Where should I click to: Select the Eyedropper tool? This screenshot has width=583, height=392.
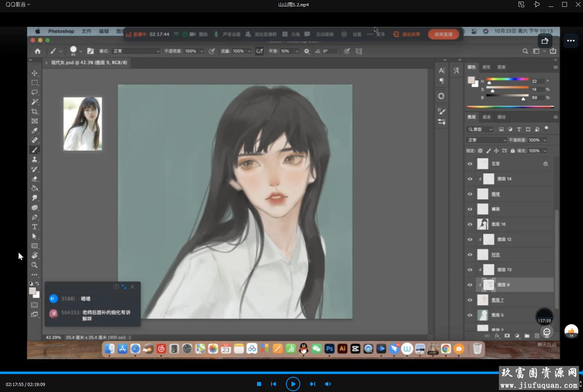coord(34,131)
